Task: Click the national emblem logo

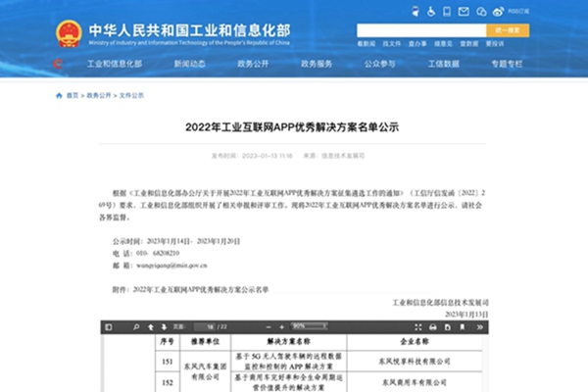Action: point(70,31)
